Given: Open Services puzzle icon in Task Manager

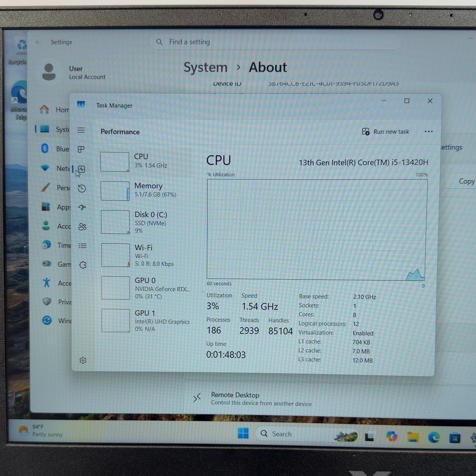Looking at the screenshot, I should [83, 265].
